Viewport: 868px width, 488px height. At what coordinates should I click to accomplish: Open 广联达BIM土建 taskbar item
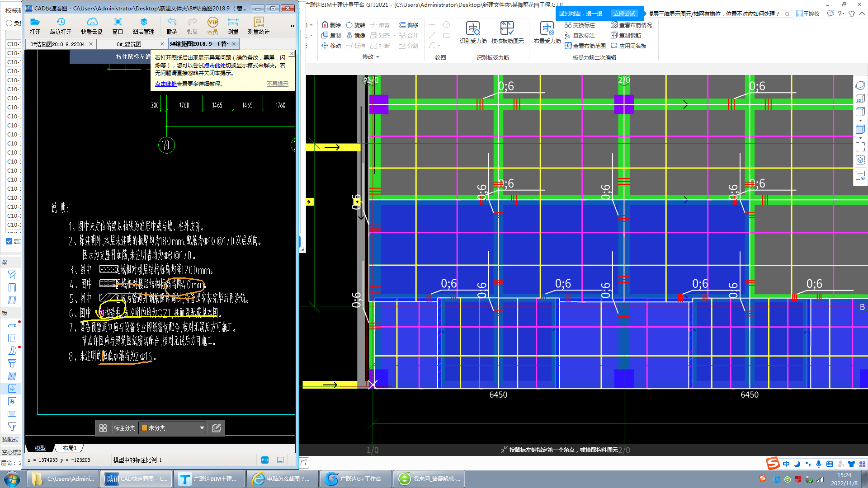(x=209, y=479)
